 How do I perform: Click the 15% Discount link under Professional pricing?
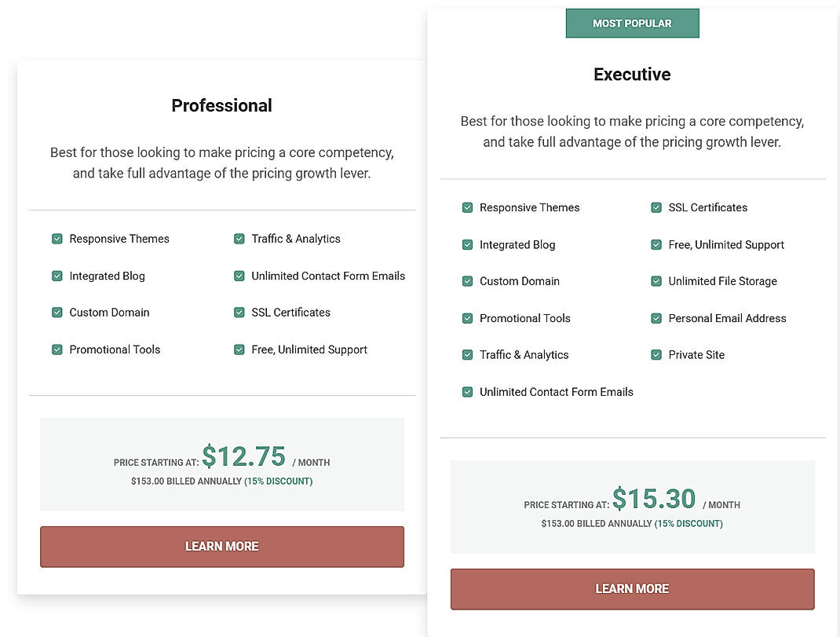tap(278, 481)
